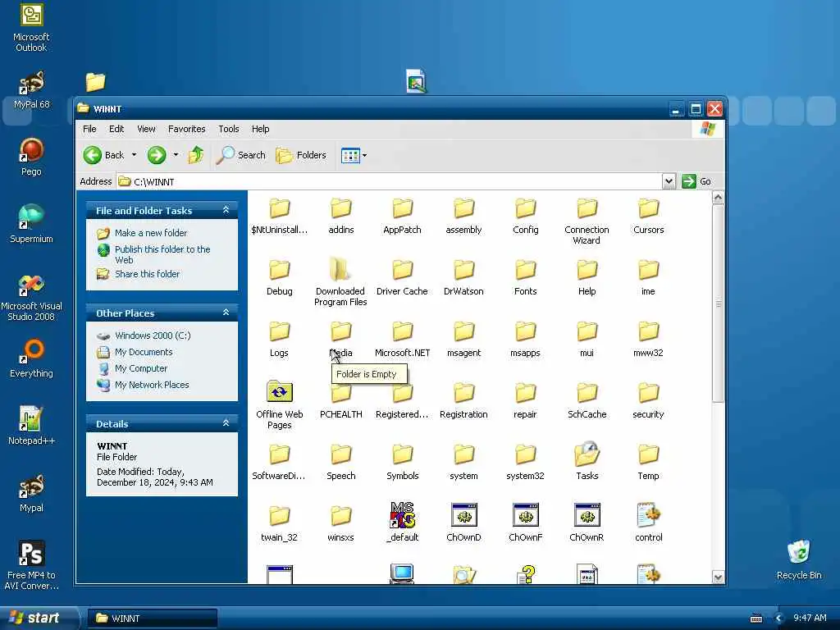Expand the Address bar dropdown

tap(669, 181)
